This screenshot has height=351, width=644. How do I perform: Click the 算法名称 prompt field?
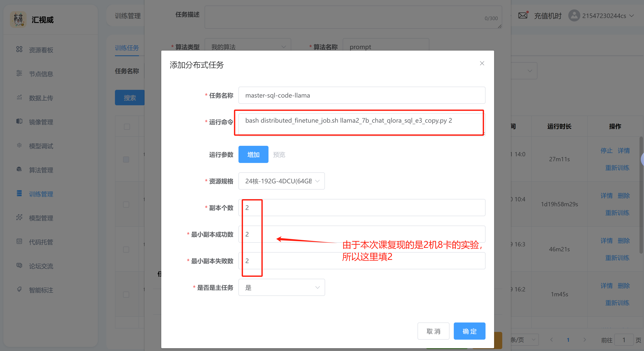[386, 47]
